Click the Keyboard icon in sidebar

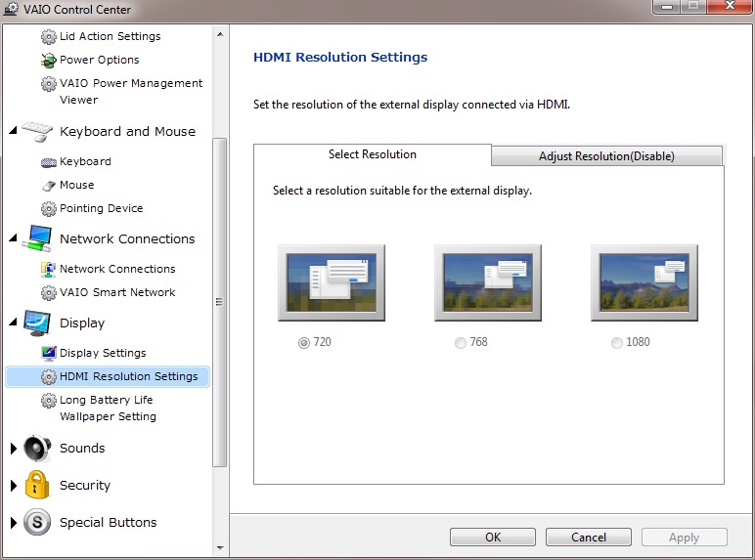pyautogui.click(x=49, y=162)
